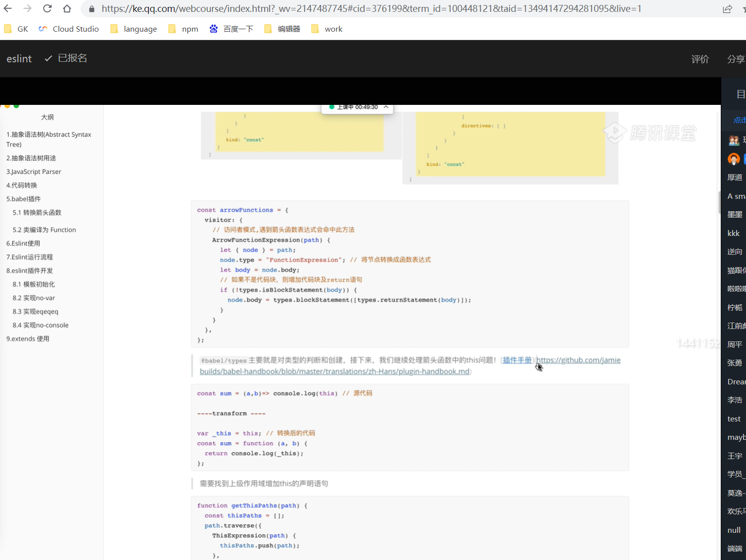Click the browser address bar URL

click(371, 9)
